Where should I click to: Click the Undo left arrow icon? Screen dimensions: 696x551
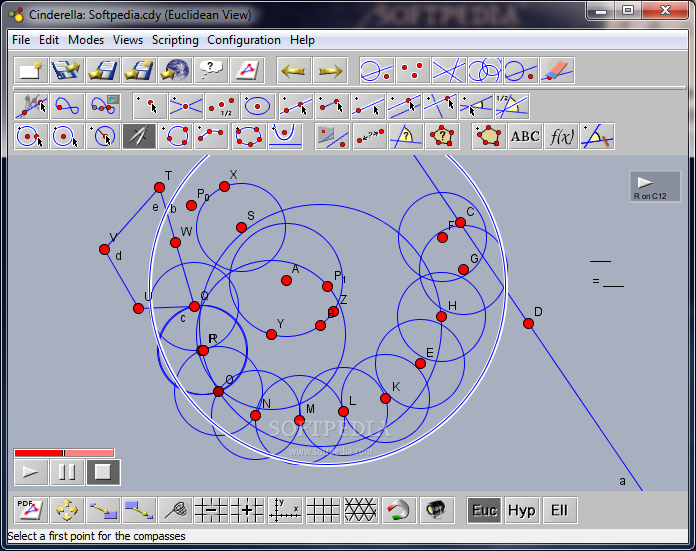(x=292, y=71)
